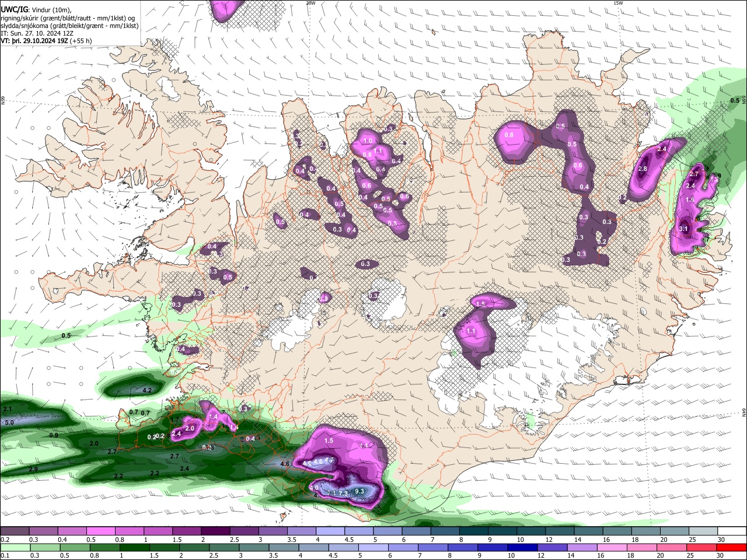Click the "UWC/IG: Vindur (10m)," title text
The image size is (747, 560).
tap(36, 10)
